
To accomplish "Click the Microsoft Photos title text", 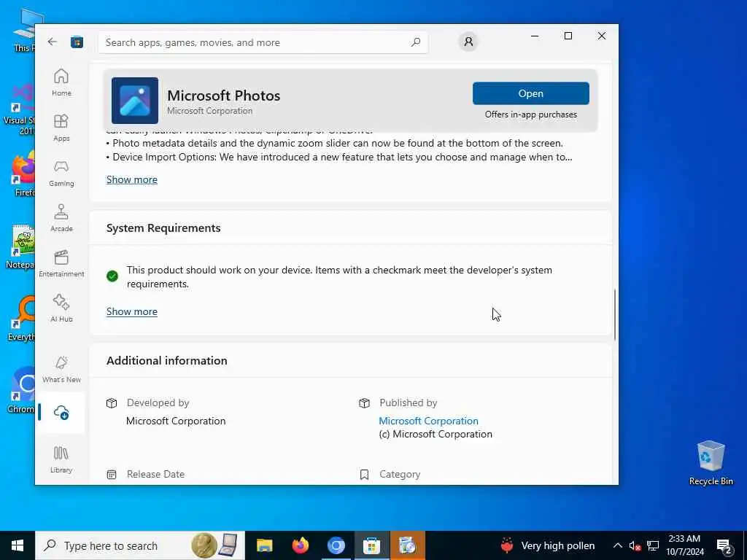I will tap(223, 96).
